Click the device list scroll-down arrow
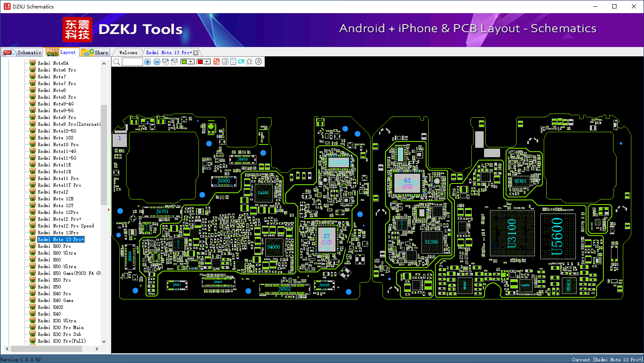 click(104, 341)
